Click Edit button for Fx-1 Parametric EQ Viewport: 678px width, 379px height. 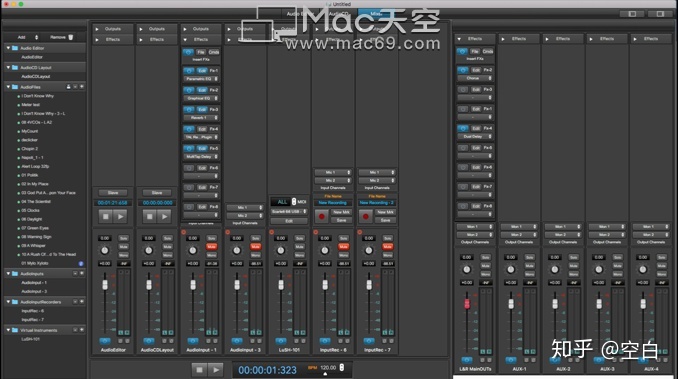click(x=202, y=70)
